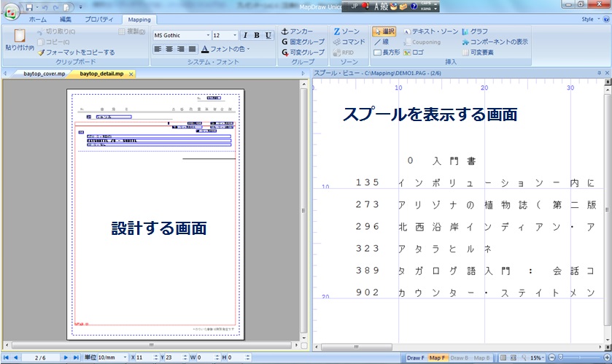Toggle italic formatting
Viewport: 612px width, 364px height.
tap(245, 35)
